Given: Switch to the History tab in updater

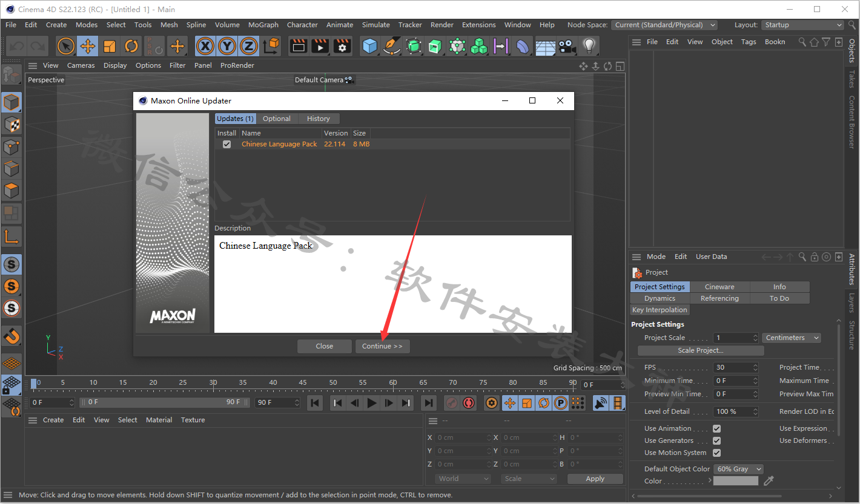Looking at the screenshot, I should [319, 119].
